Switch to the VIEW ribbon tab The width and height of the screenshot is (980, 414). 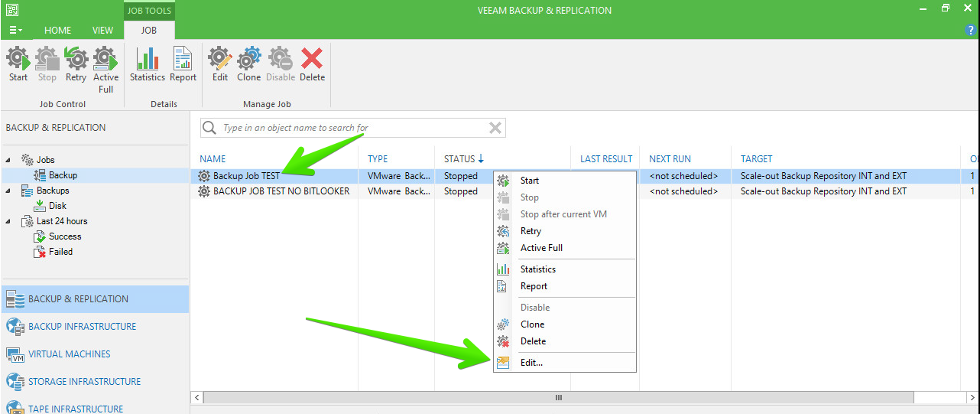coord(102,31)
